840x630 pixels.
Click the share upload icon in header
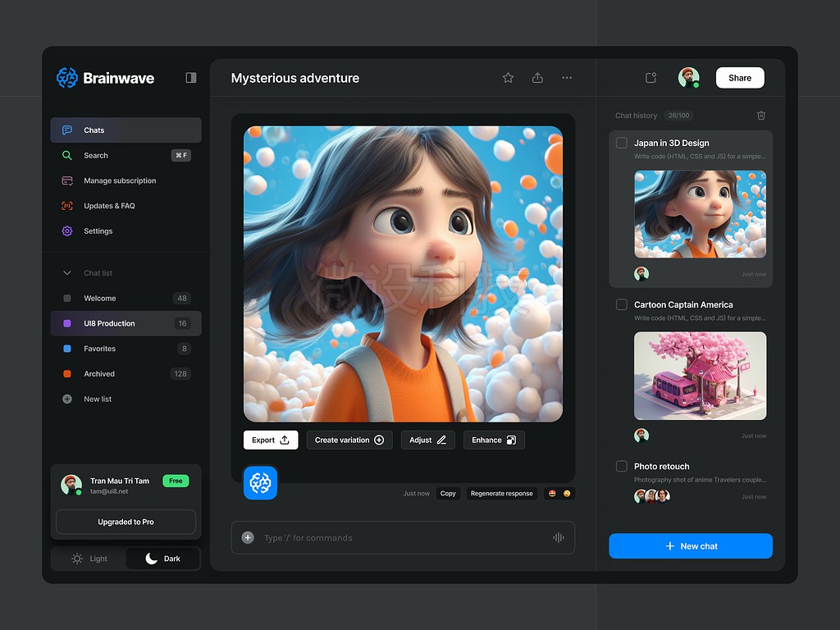coord(537,78)
